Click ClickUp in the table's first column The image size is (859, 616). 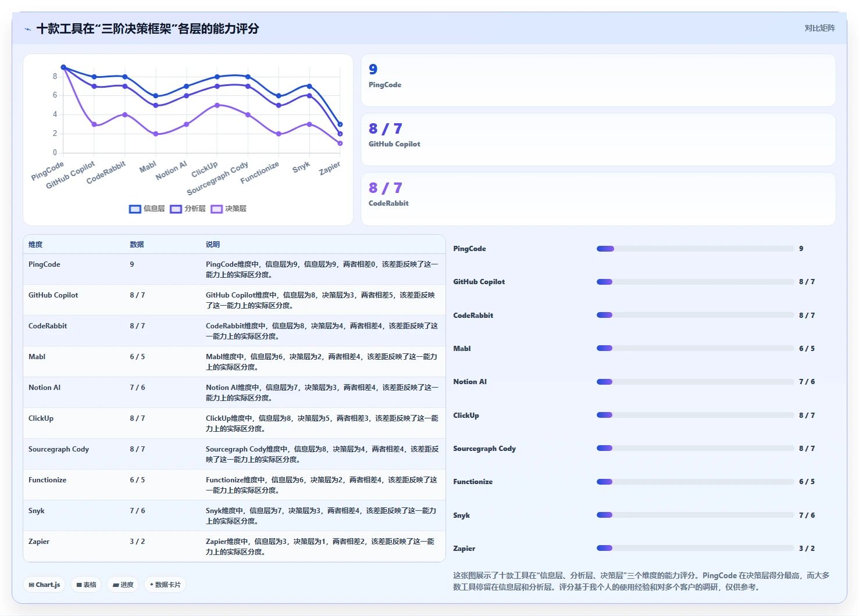coord(41,418)
